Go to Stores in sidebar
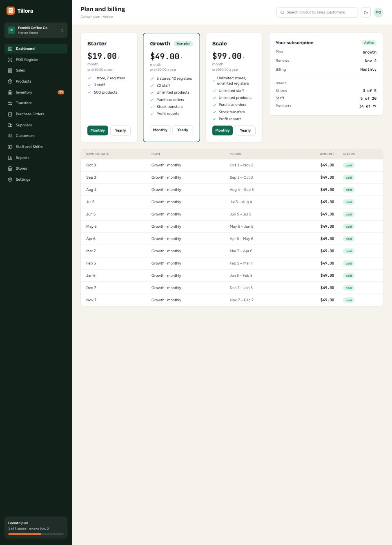392x545 pixels. click(36, 168)
